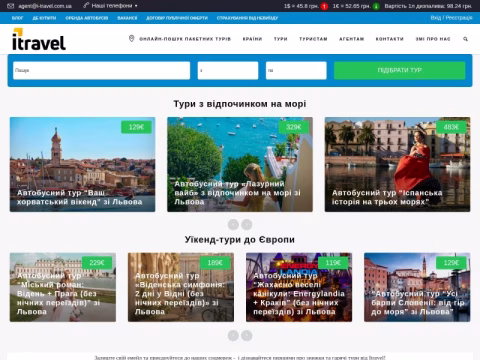Open Лазурний вайб tour card
The height and width of the screenshot is (360, 480).
pyautogui.click(x=240, y=164)
